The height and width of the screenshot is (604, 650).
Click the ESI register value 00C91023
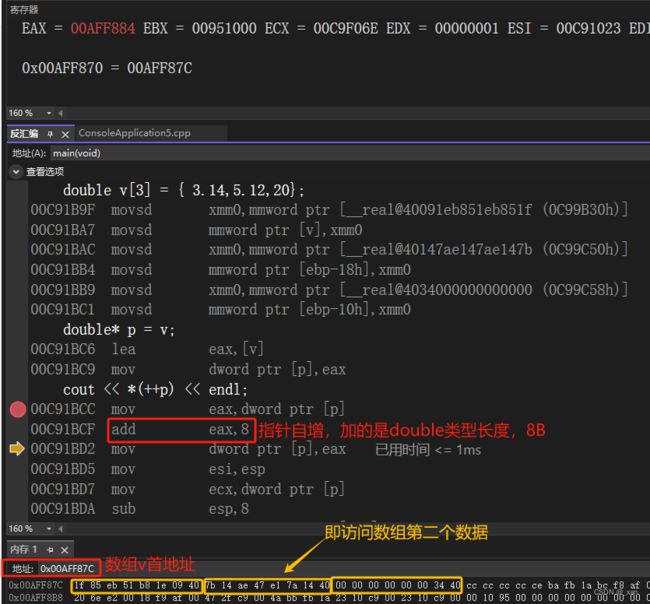(588, 29)
